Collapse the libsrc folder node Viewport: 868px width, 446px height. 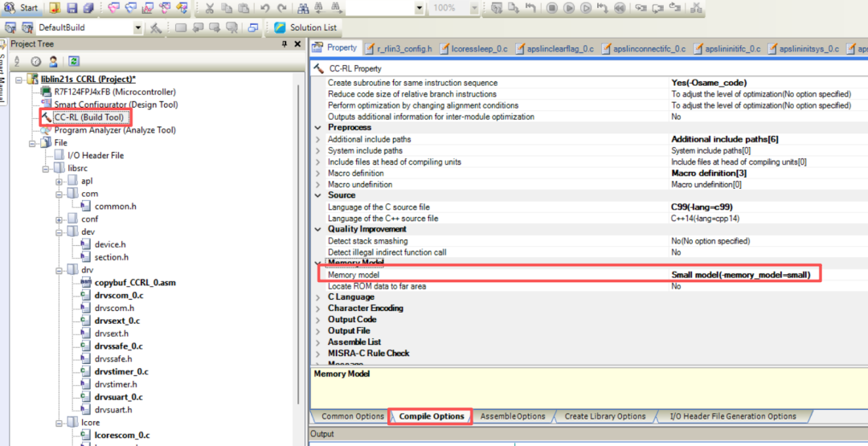pos(46,168)
